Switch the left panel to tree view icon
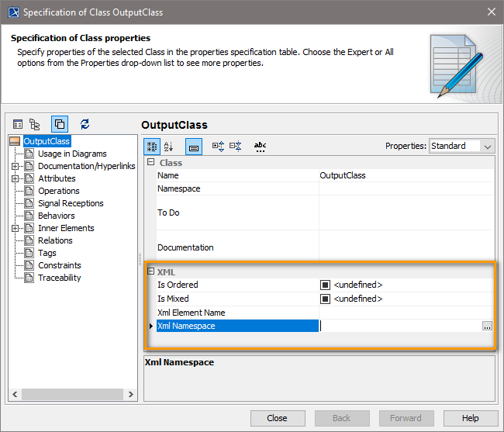The image size is (504, 432). pyautogui.click(x=35, y=124)
